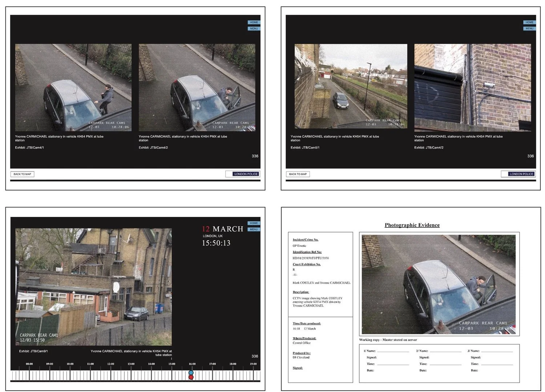This screenshot has height=392, width=545.
Task: Open JTB/Cam9/1 carpark rear image
Action: coord(93,287)
